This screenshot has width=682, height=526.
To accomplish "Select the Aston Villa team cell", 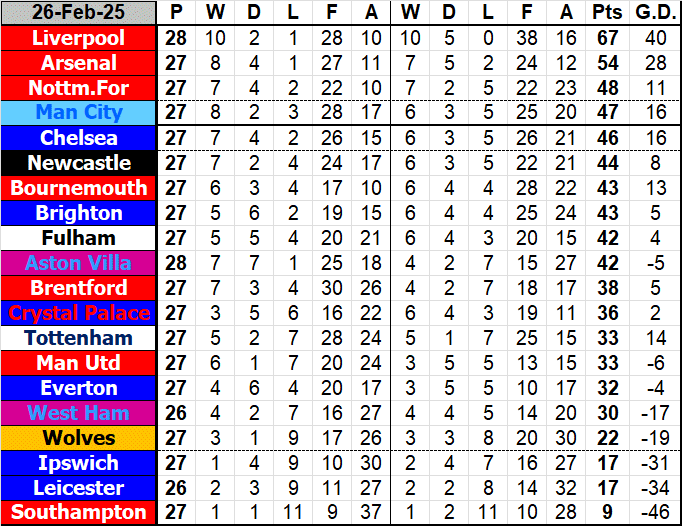I will point(79,263).
